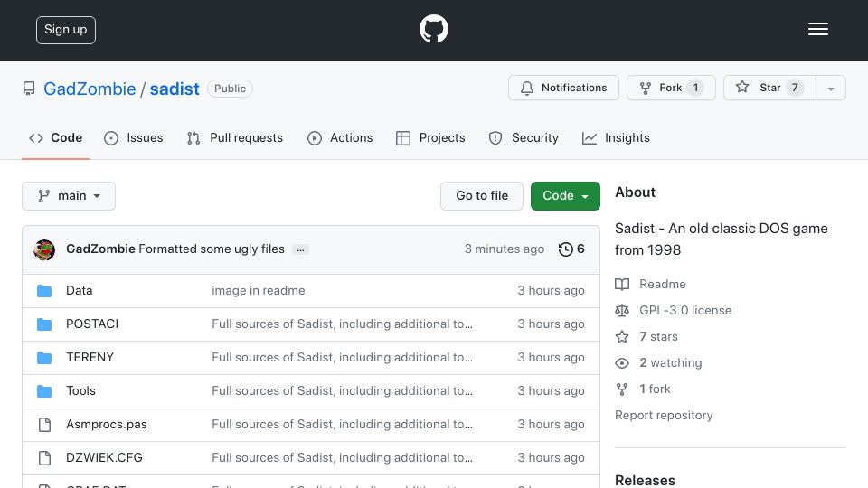Open the 'Formatted some ugly files' commit
This screenshot has width=868, height=488.
tap(212, 249)
